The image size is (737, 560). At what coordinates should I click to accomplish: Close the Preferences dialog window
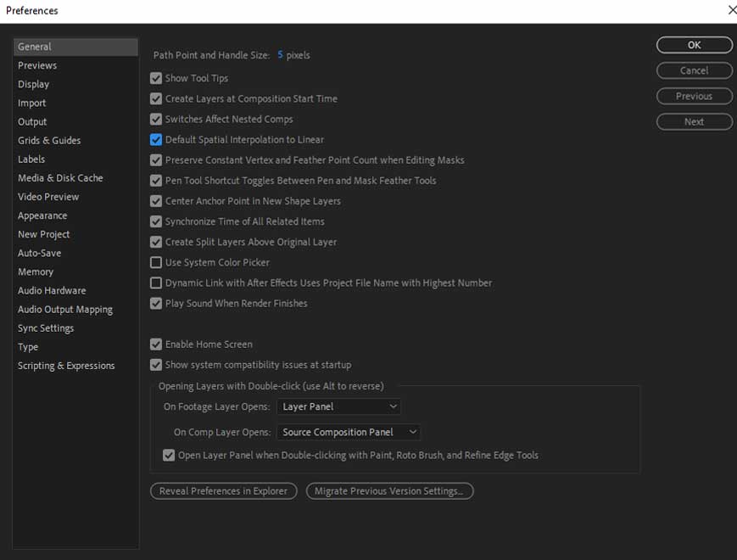[x=731, y=10]
